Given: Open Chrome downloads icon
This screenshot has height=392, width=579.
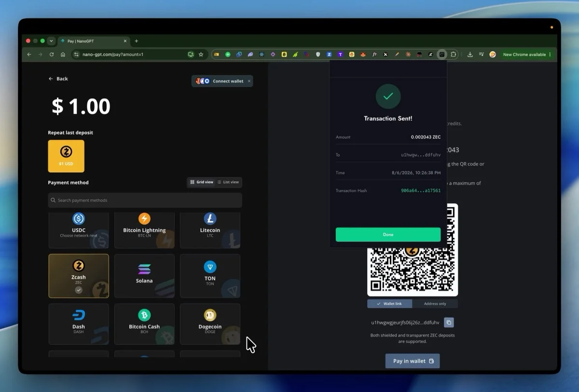Looking at the screenshot, I should [x=470, y=54].
